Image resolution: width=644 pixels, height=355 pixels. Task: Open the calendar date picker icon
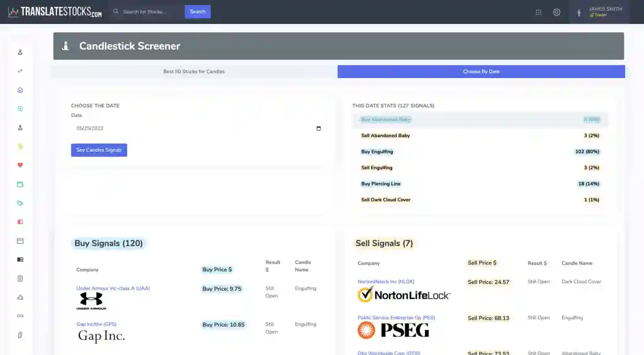[x=319, y=128]
